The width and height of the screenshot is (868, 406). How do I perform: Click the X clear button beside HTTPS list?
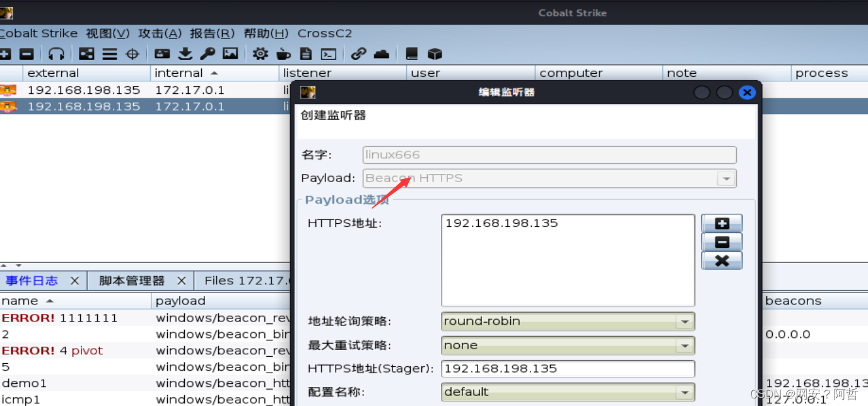(x=722, y=260)
